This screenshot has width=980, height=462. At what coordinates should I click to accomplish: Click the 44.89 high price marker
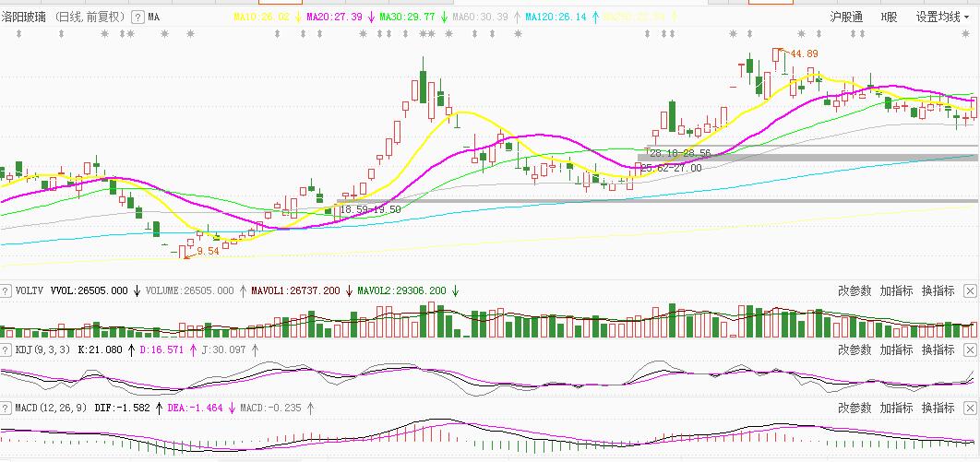[x=803, y=53]
